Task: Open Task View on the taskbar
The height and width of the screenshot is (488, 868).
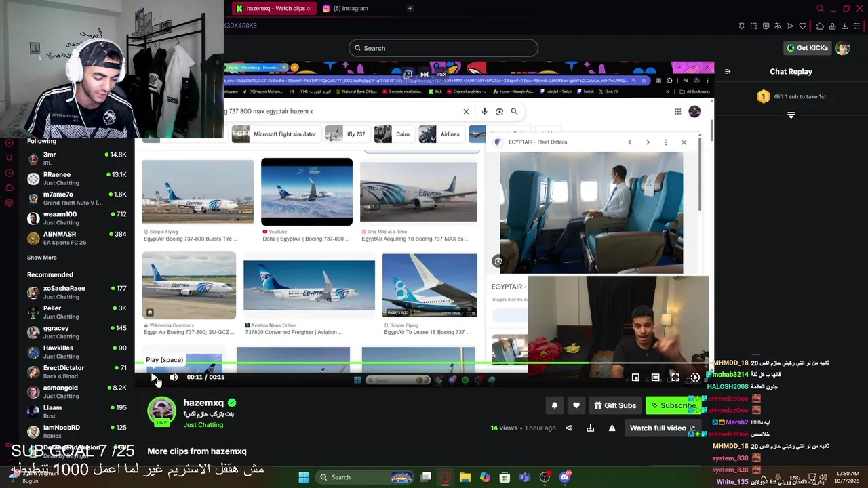Action: tap(425, 477)
